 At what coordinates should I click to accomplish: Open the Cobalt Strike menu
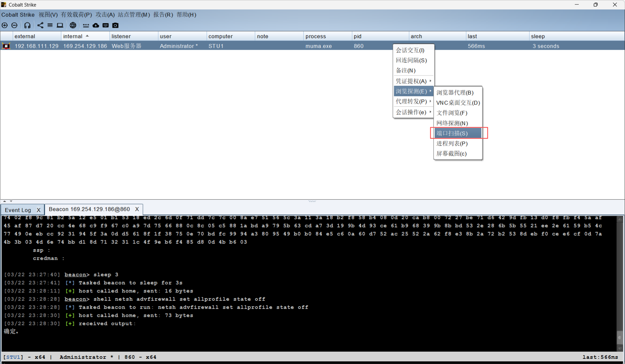coord(18,15)
